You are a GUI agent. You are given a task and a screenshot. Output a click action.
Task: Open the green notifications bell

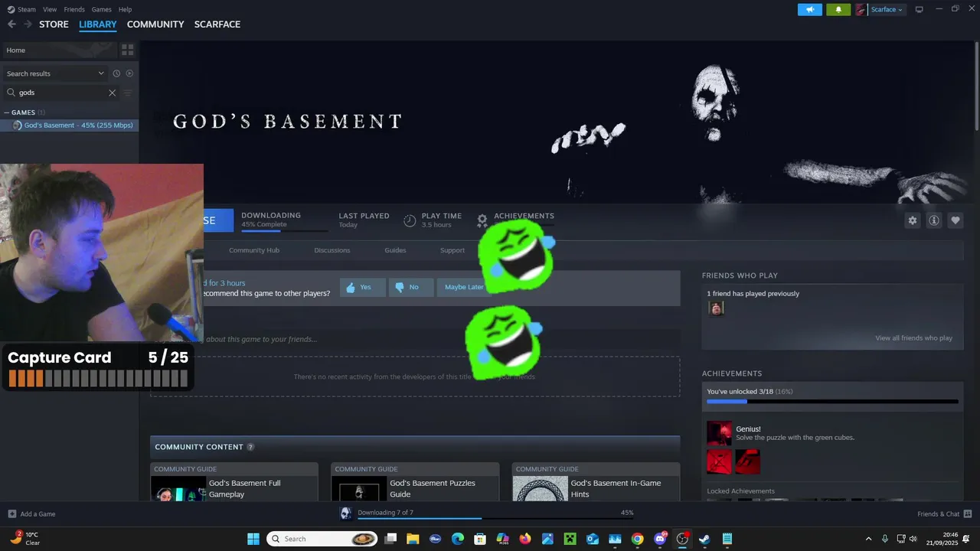[x=838, y=9]
